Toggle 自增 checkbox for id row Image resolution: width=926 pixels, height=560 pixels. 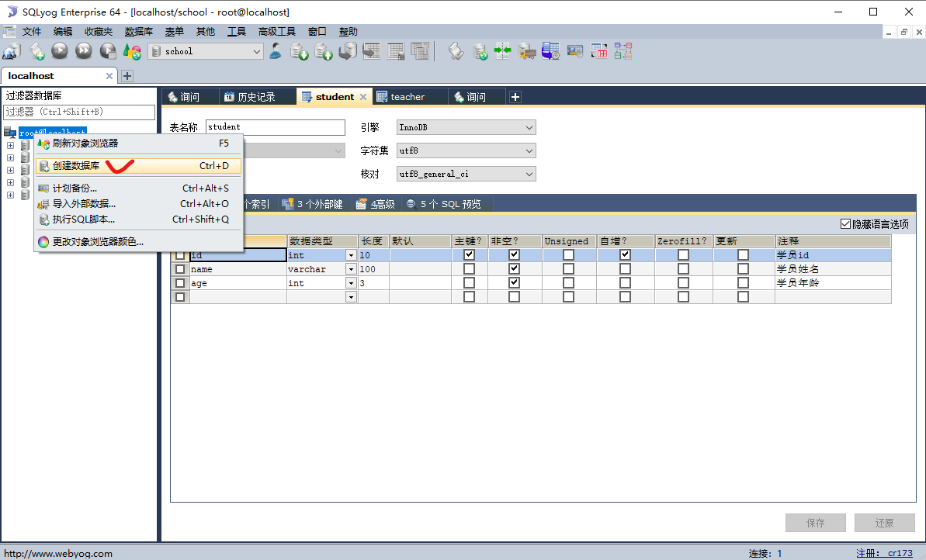[x=625, y=255]
